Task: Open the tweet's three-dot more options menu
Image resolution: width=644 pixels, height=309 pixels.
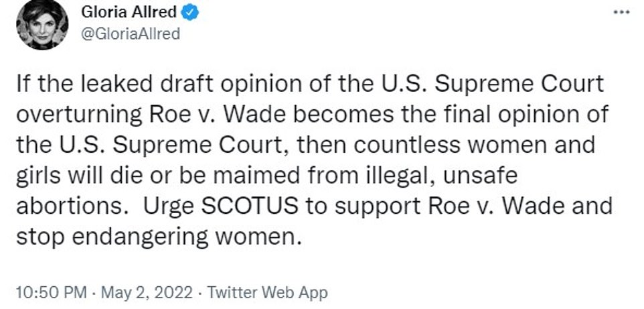Action: pos(623,13)
